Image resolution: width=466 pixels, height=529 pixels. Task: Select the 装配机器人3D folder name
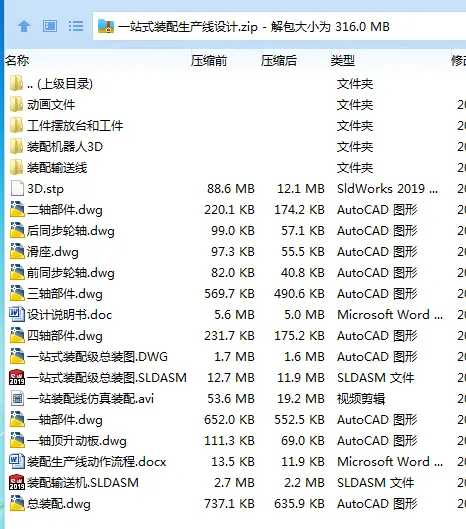point(65,147)
